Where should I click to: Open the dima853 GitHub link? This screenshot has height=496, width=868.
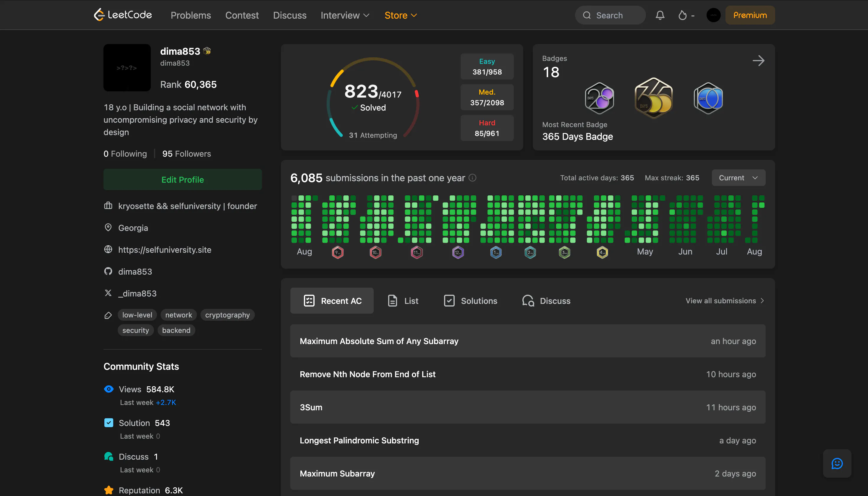point(135,272)
